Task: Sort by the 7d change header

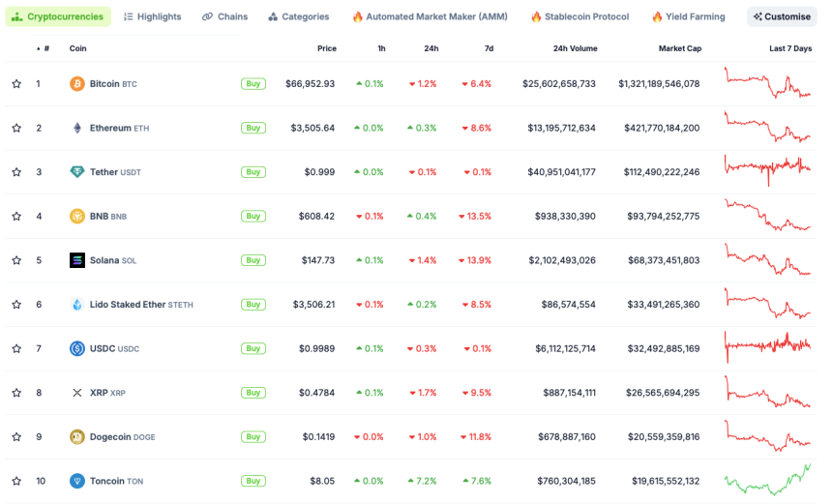Action: (490, 48)
